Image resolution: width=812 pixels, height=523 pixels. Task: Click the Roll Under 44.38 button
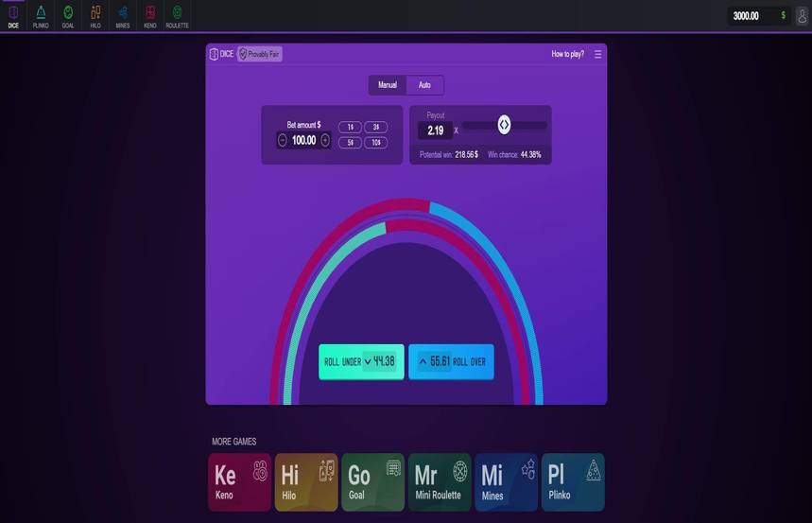tap(361, 362)
